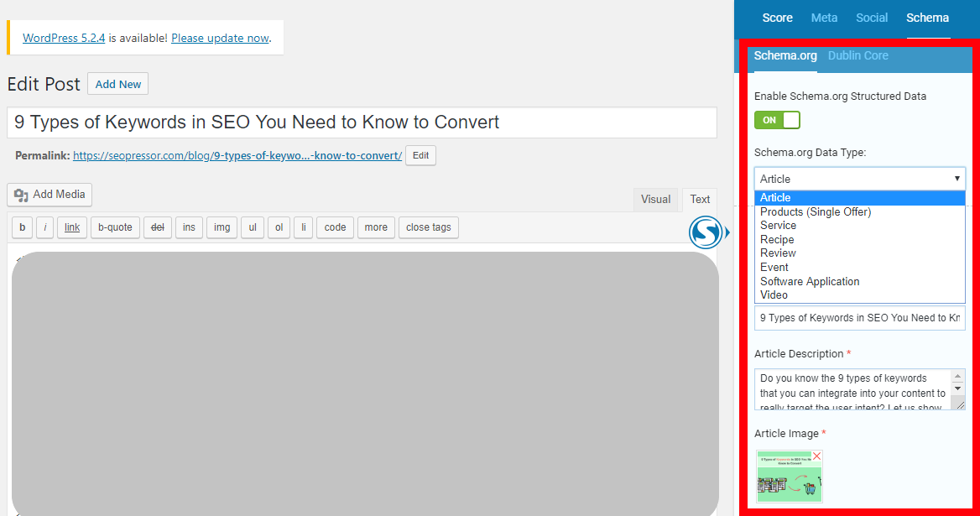
Task: Remove the article image with red X
Action: 816,456
